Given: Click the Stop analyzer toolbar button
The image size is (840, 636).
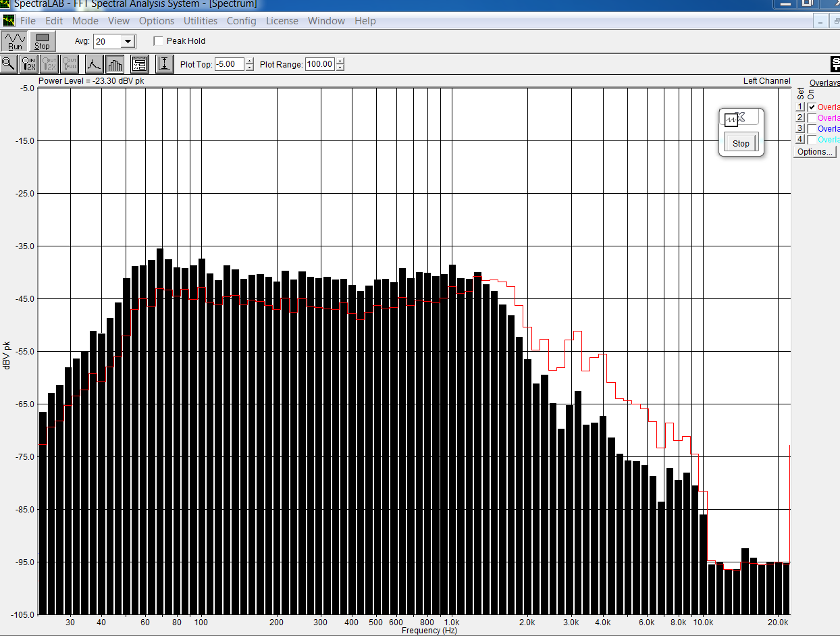Looking at the screenshot, I should tap(42, 41).
